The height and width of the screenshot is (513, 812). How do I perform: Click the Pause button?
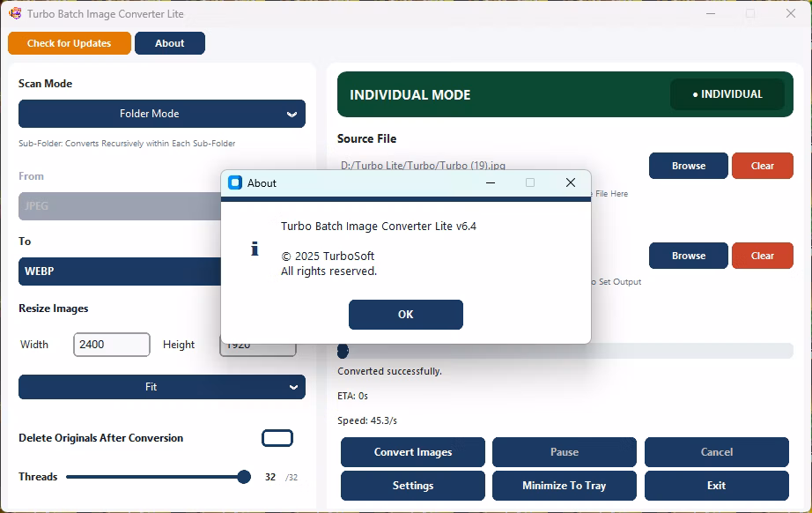(564, 452)
